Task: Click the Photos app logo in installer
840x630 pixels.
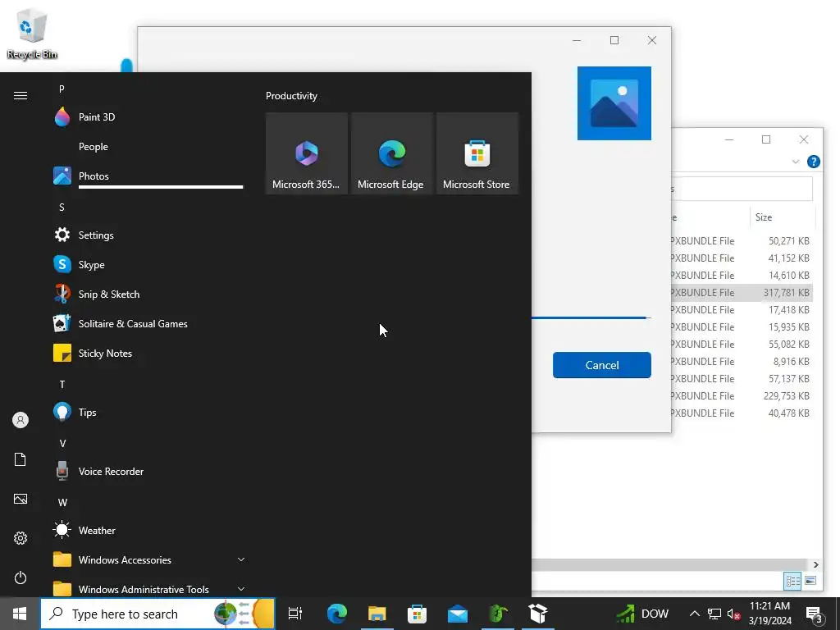Action: 614,103
